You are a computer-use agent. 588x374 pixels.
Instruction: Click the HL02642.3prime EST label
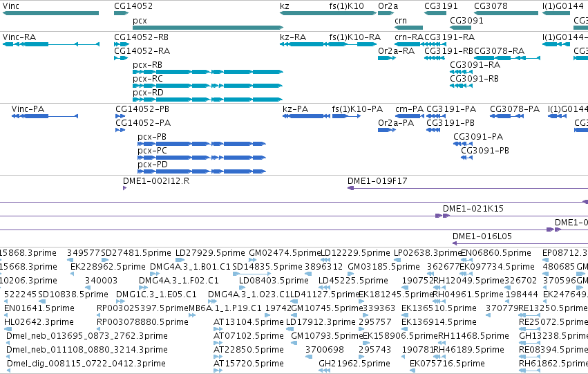[39, 322]
